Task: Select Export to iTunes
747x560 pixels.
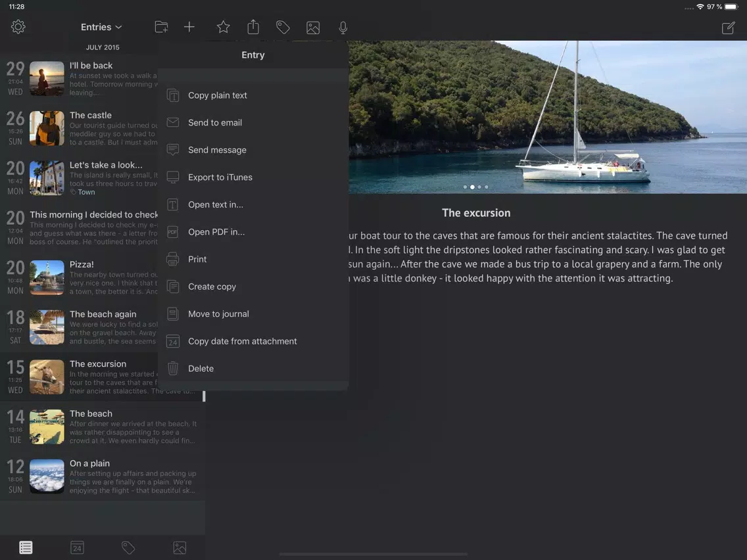Action: pyautogui.click(x=253, y=177)
